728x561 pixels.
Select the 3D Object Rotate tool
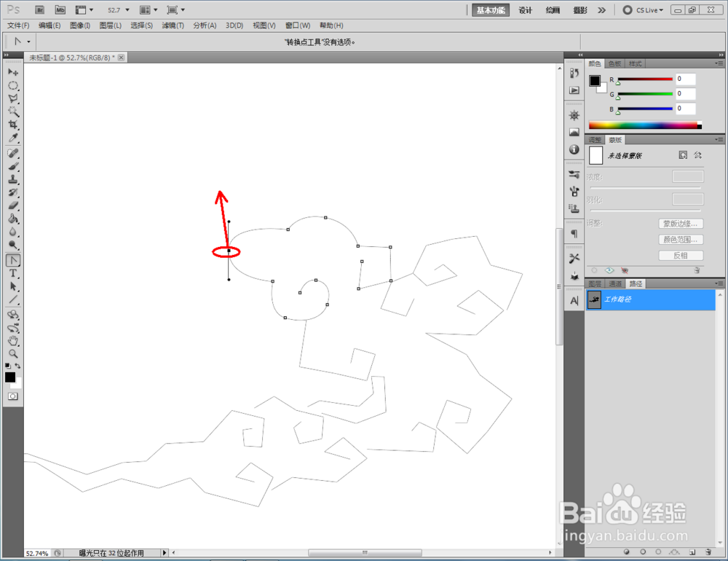(x=13, y=315)
